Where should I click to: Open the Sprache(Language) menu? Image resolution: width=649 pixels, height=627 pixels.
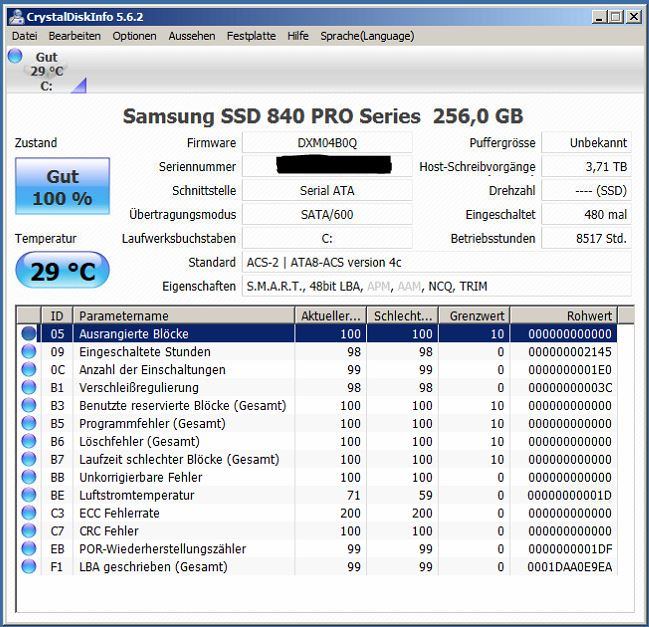click(x=367, y=36)
